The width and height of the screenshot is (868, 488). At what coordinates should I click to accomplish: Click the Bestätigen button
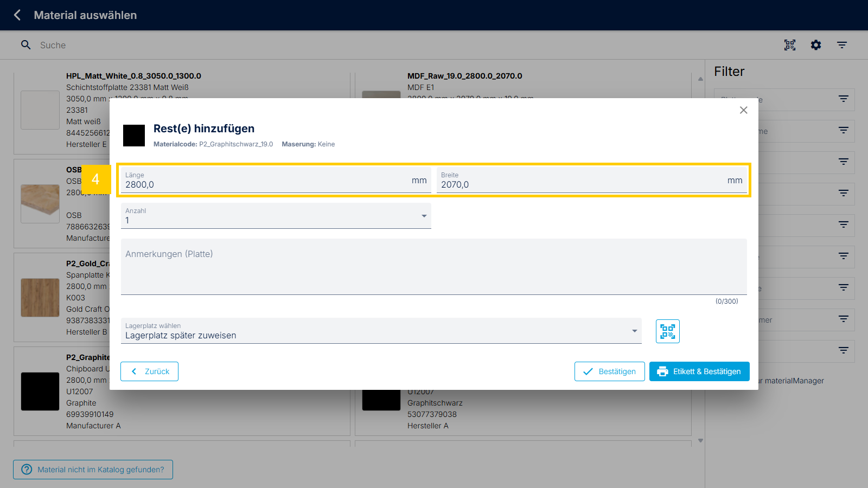pyautogui.click(x=609, y=371)
